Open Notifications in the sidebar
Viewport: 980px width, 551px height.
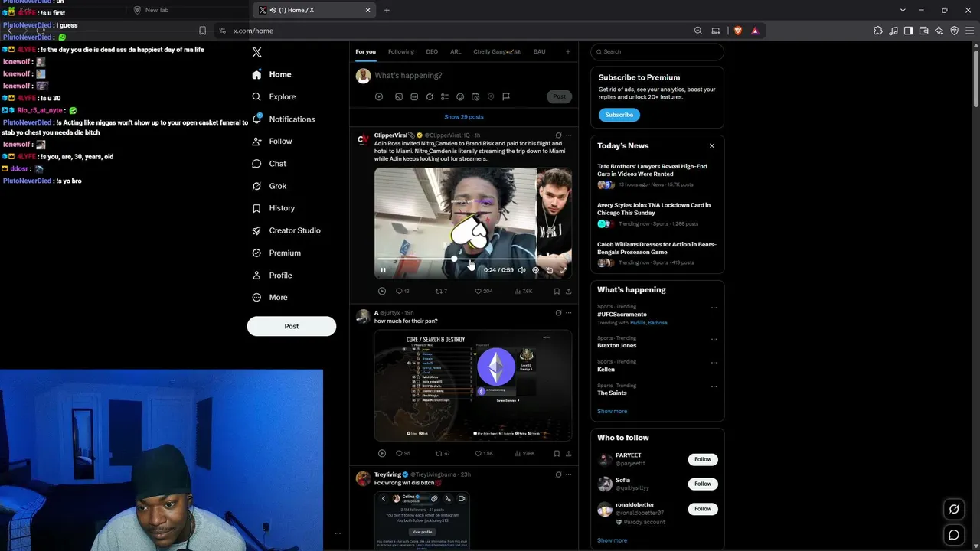[283, 119]
